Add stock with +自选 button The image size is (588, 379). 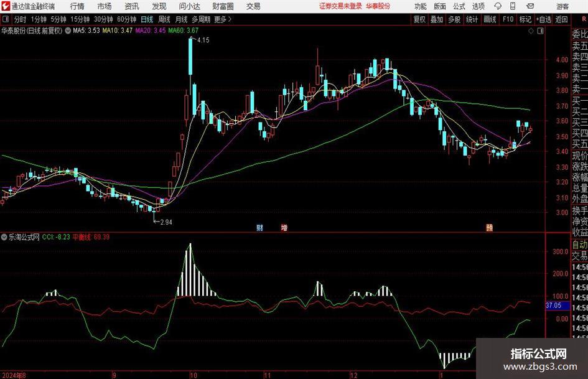[x=543, y=19]
